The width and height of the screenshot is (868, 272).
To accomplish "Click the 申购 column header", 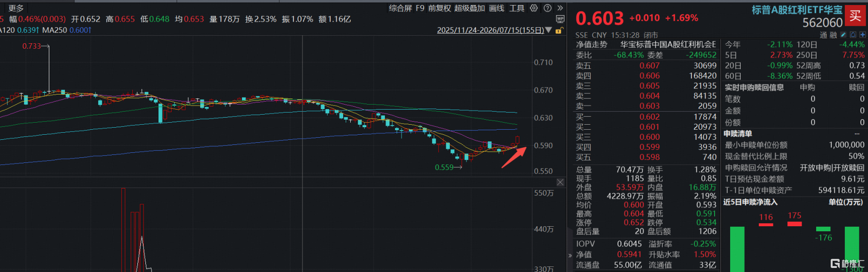I will tap(807, 87).
